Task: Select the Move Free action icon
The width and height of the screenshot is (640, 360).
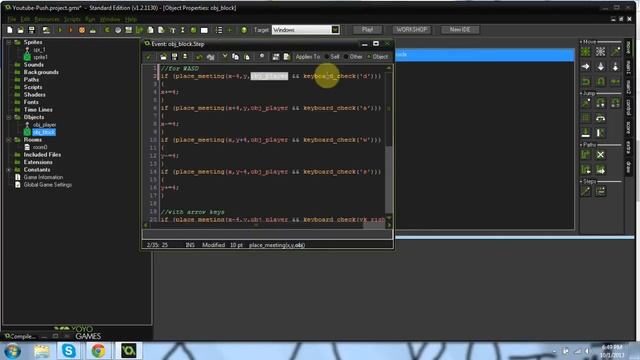Action: pos(600,51)
